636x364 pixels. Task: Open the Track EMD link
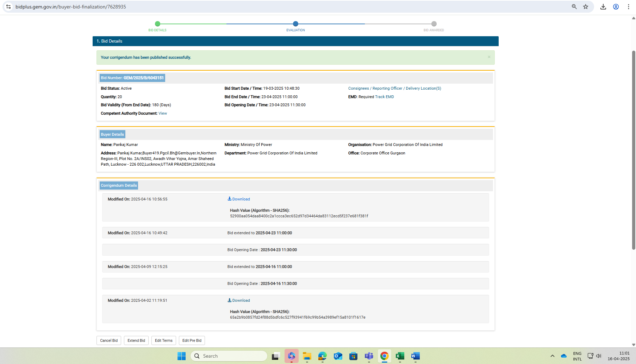385,97
